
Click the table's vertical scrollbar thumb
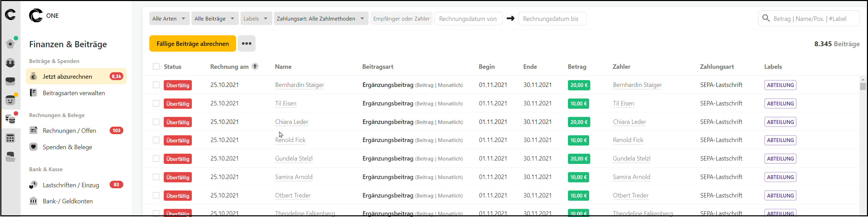tap(863, 87)
